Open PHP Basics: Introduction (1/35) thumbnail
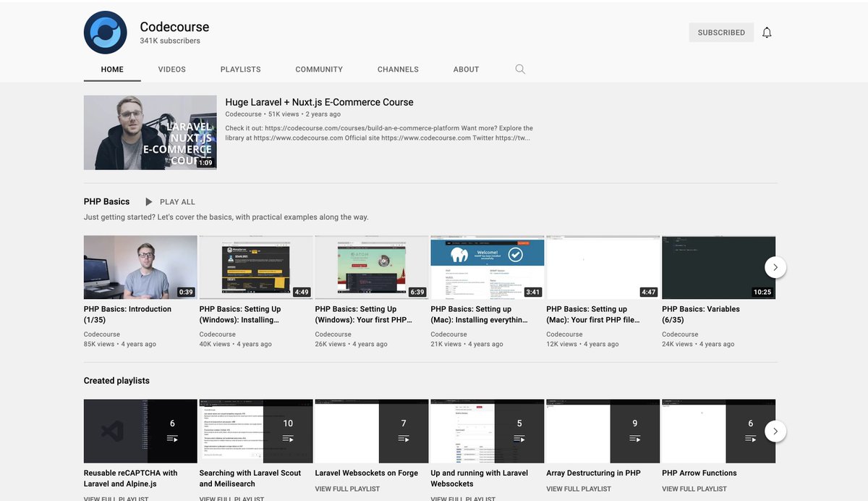868x501 pixels. click(140, 267)
